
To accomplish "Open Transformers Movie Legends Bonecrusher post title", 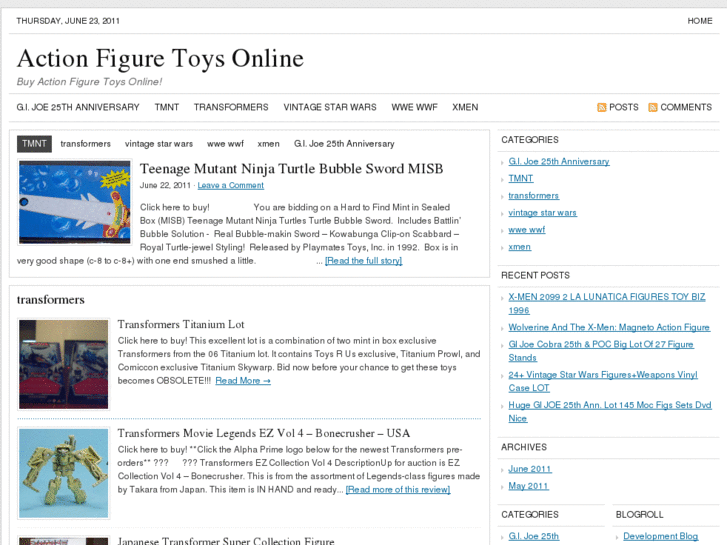I will click(263, 433).
